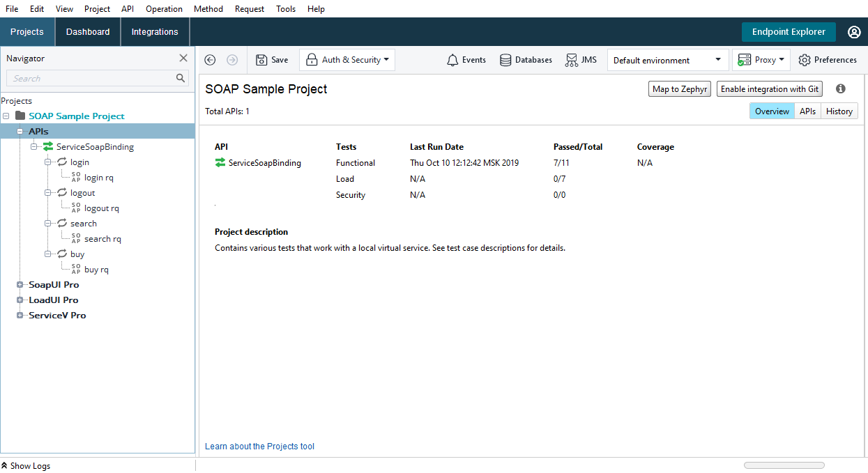Viewport: 868px width, 473px height.
Task: Click the Show Logs chevron icon
Action: tap(4, 465)
